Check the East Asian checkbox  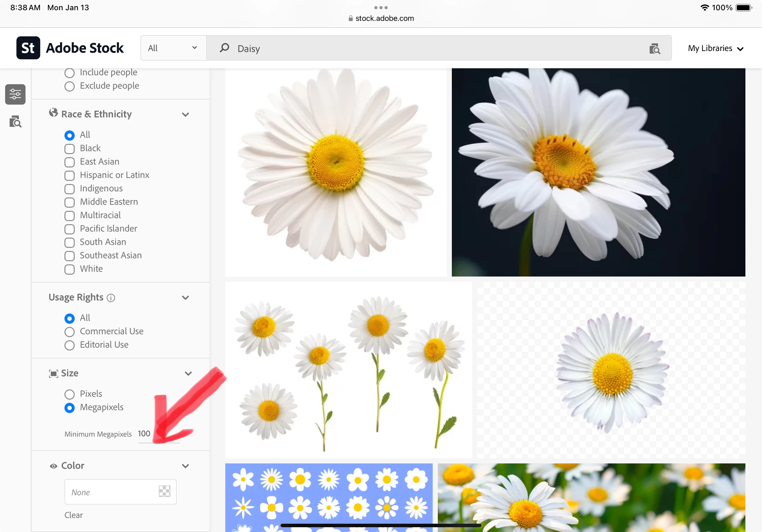coord(69,162)
